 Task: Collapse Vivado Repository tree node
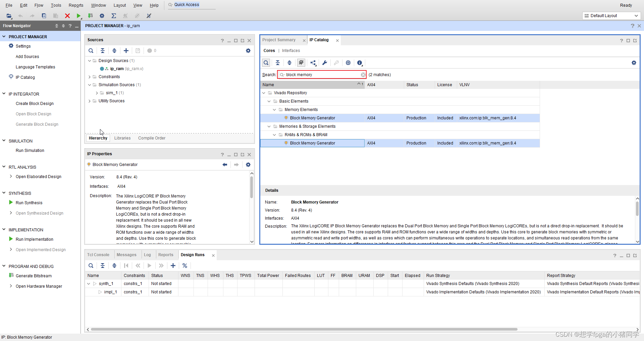[x=264, y=93]
